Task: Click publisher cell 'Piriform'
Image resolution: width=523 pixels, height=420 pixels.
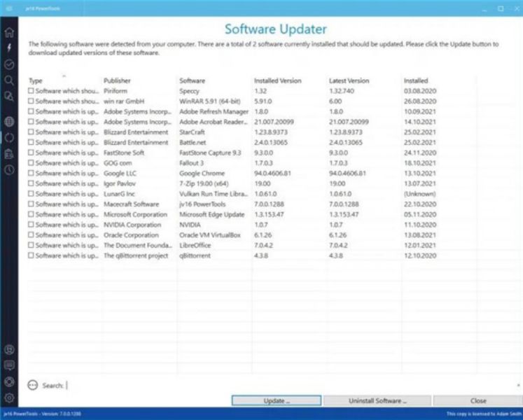Action: (116, 91)
